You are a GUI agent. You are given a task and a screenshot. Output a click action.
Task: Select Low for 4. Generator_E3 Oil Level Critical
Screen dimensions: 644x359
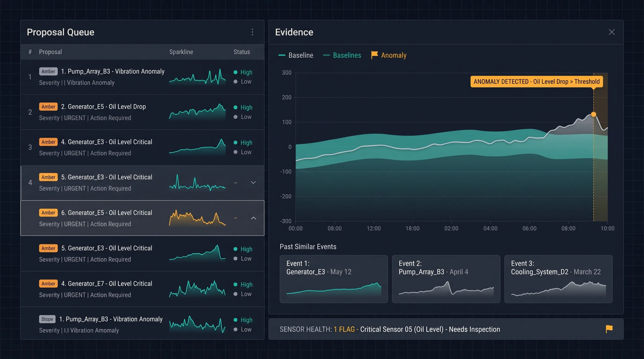pyautogui.click(x=242, y=152)
